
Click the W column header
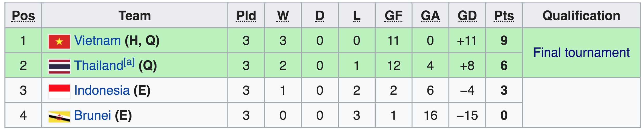[283, 16]
